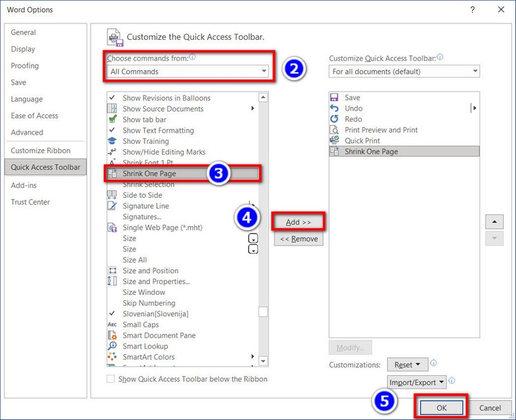Click the Size and Position icon
516x420 pixels.
tap(112, 271)
